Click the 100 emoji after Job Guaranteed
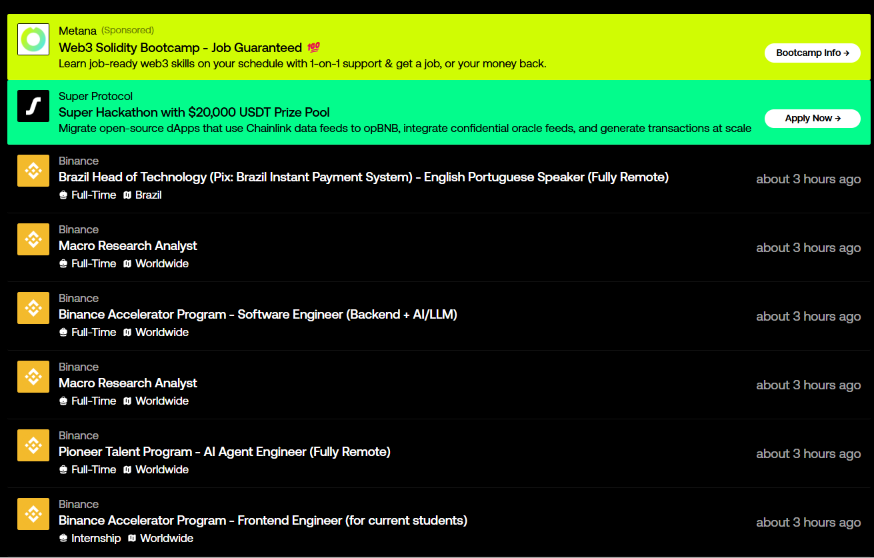Viewport: 874px width, 558px height. [314, 47]
